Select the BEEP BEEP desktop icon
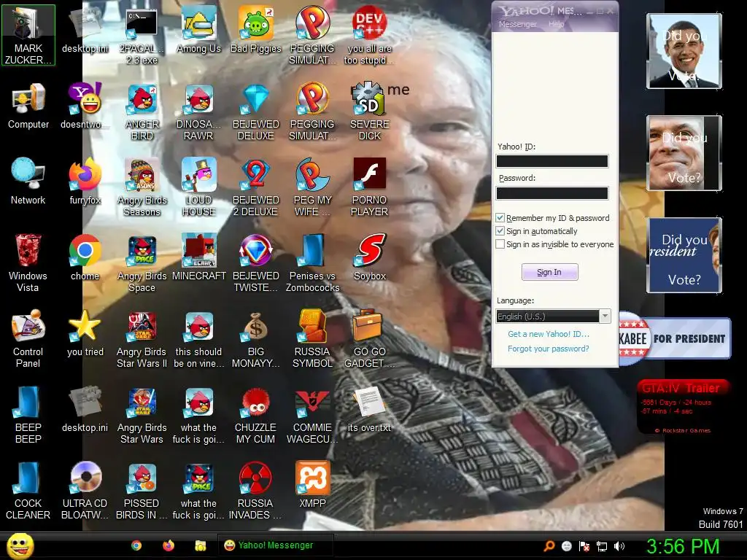747x560 pixels. coord(28,415)
